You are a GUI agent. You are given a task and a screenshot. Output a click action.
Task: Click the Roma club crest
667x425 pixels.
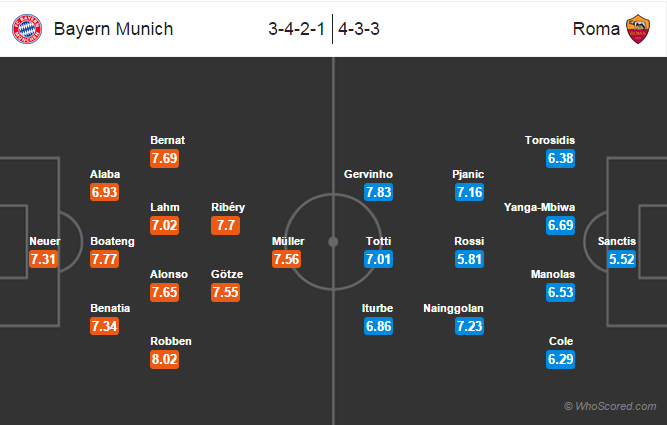click(x=638, y=28)
